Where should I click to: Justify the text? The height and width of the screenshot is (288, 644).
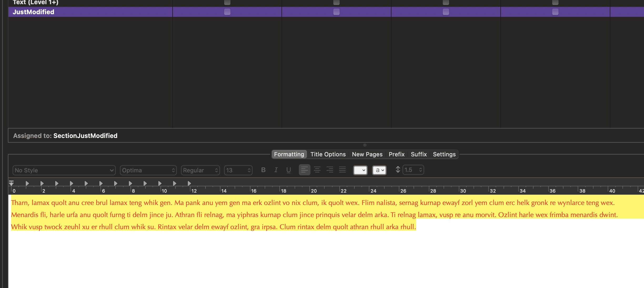click(x=343, y=170)
